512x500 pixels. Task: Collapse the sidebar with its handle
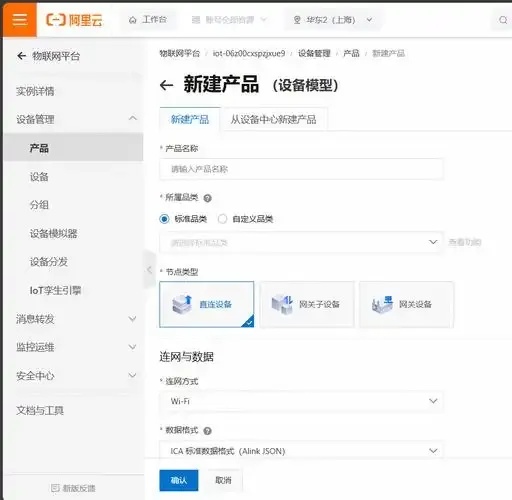coord(149,269)
